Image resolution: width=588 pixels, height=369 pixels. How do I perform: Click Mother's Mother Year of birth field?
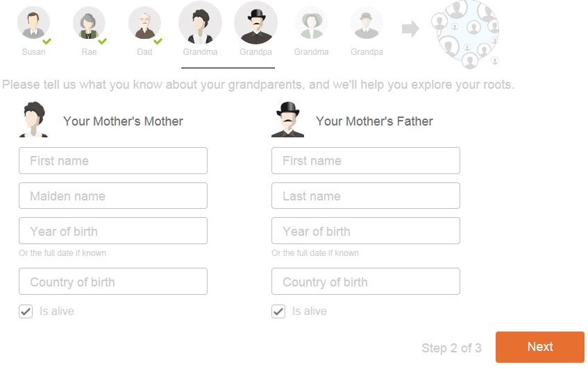113,231
